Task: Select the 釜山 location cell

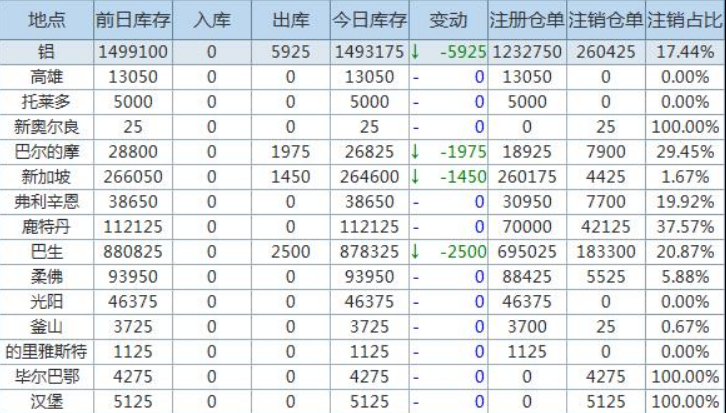Action: click(x=46, y=324)
